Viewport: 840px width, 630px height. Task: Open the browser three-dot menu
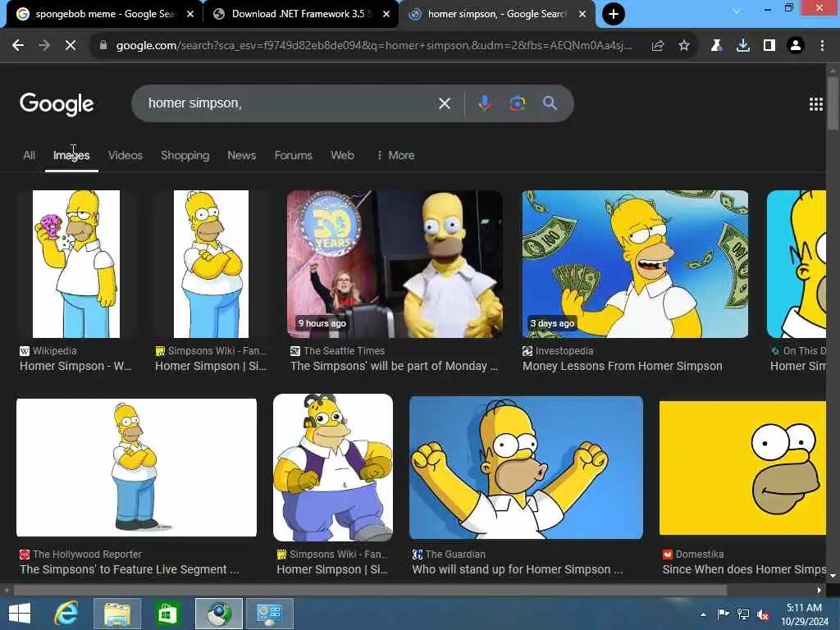click(822, 46)
